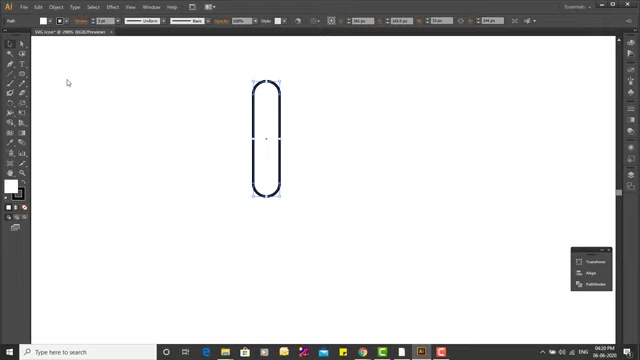Enable Draw Behind mode

click(16, 217)
